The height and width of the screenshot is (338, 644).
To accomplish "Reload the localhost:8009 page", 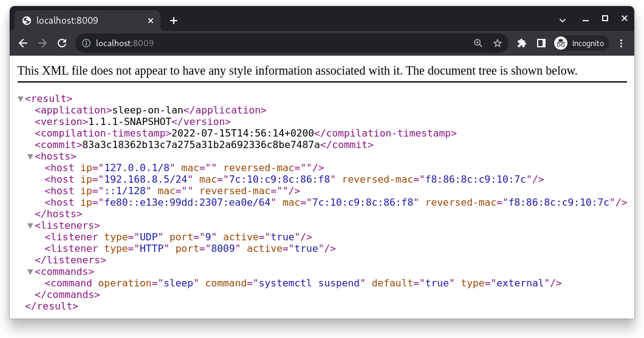I will 62,43.
